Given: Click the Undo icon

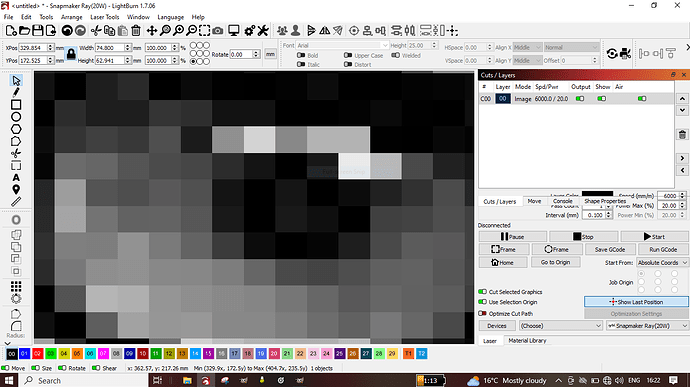Looking at the screenshot, I should point(67,31).
